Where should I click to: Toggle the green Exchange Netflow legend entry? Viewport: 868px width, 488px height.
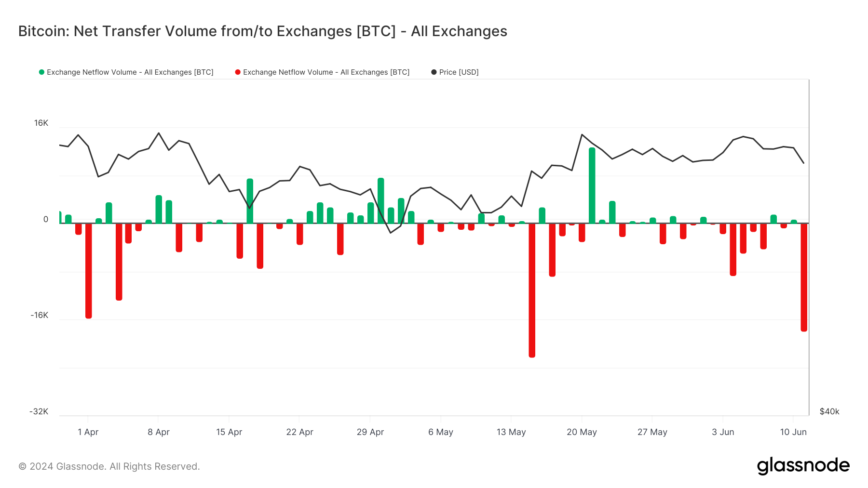(130, 72)
